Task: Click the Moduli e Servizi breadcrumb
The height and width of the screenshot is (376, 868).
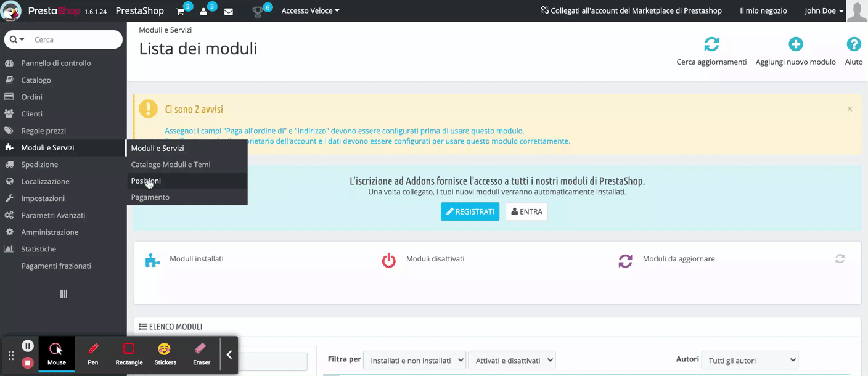Action: (165, 30)
